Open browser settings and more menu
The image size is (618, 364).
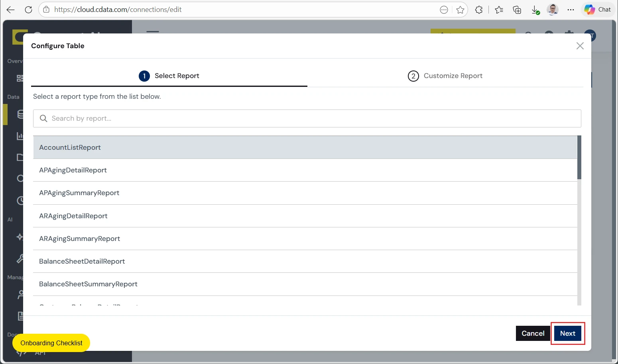coord(571,10)
